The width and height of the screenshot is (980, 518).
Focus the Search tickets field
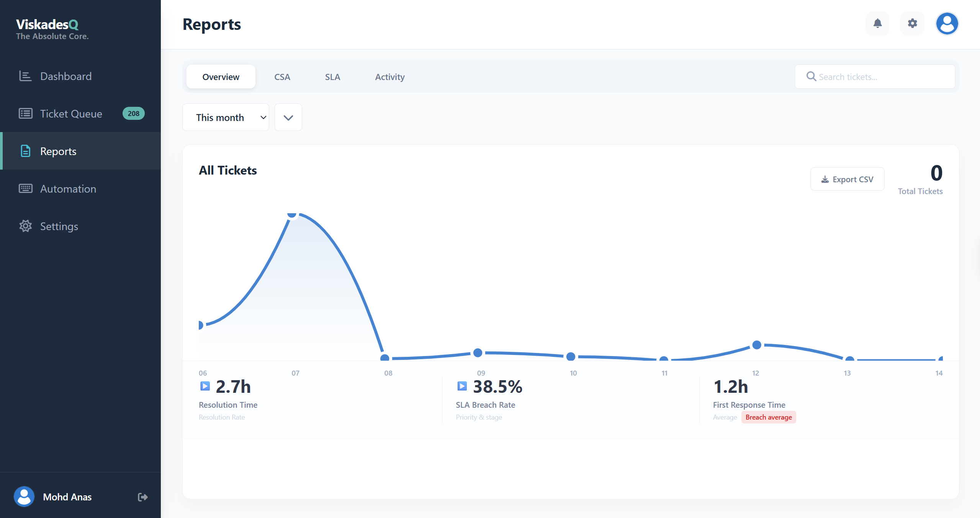[881, 77]
